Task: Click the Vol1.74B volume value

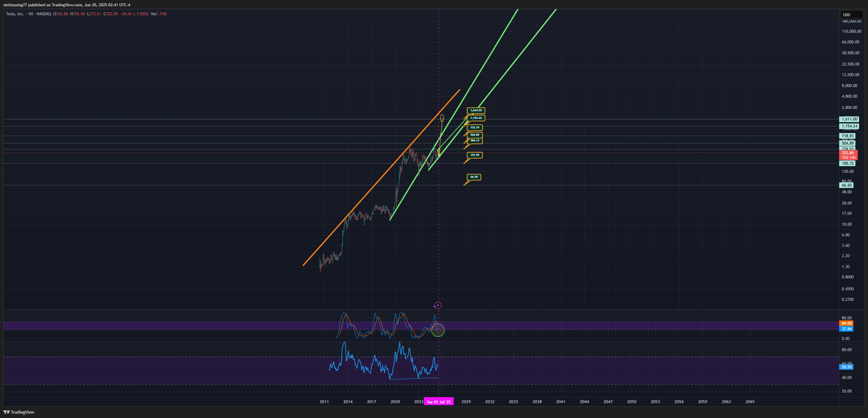Action: 159,14
